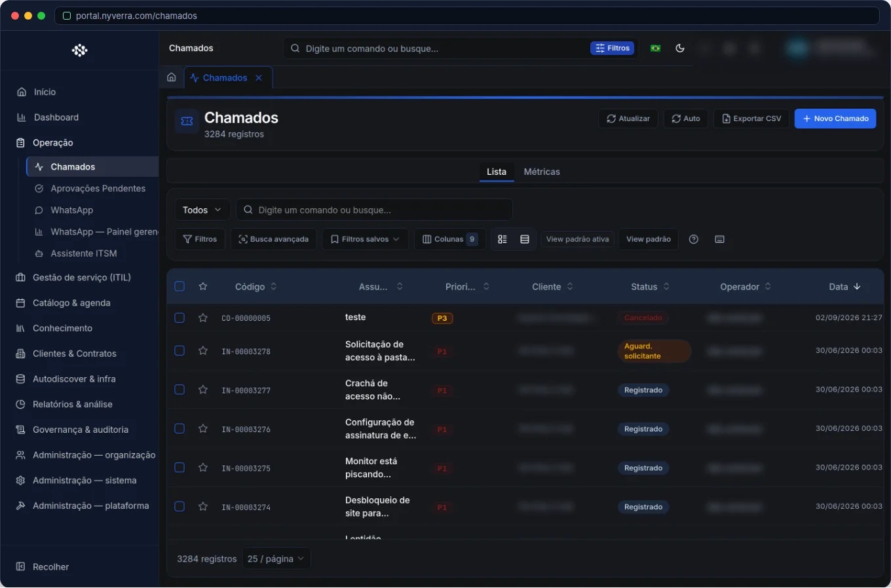Click the list search field below the tabs

click(x=374, y=210)
